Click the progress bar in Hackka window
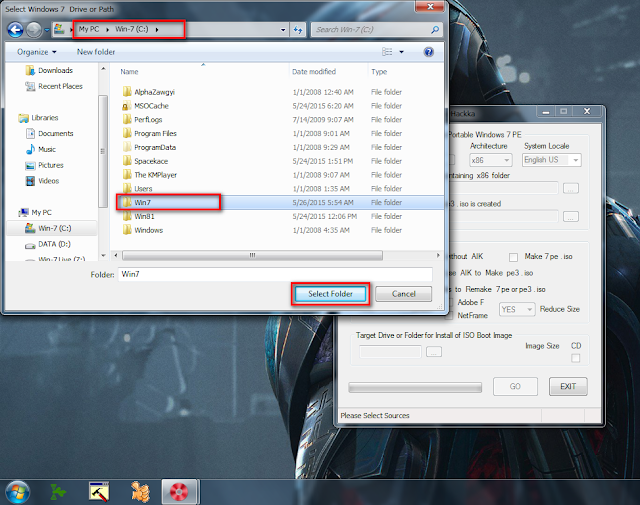 [415, 387]
